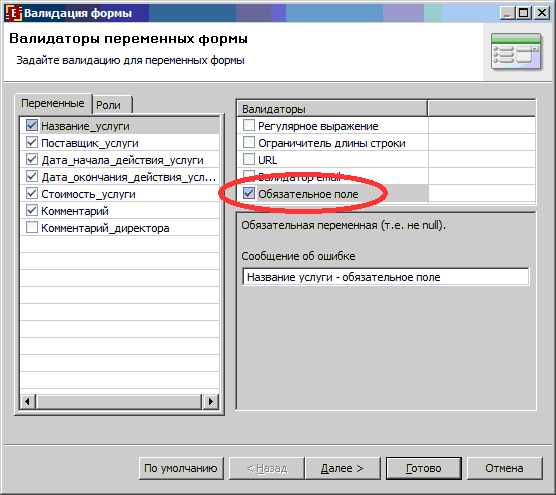Toggle the Обязательное поле validator
This screenshot has height=495, width=556.
tap(249, 194)
